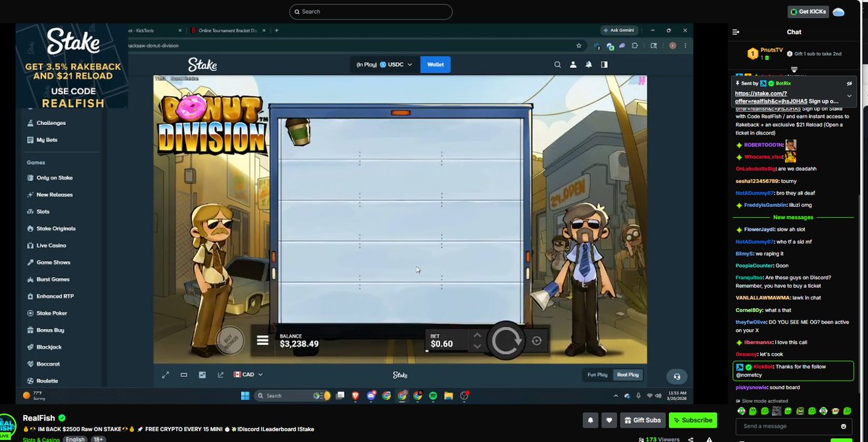Open a new Chrome tab
The width and height of the screenshot is (868, 442).
tap(277, 30)
